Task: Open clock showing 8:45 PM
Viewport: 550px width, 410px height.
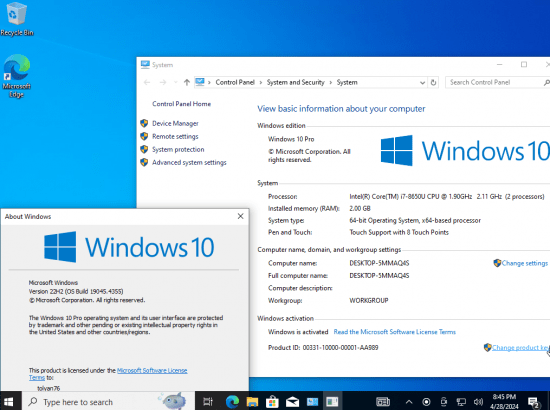Action: click(x=504, y=402)
